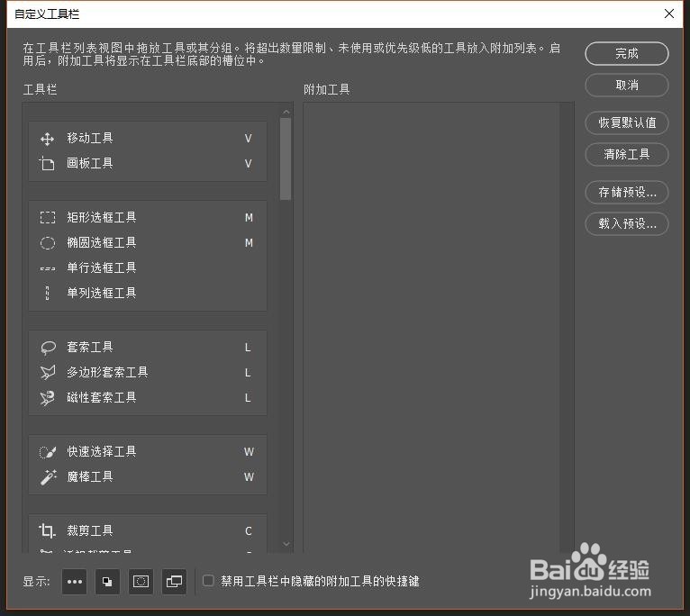Click the 快速选择工具 label text

102,451
